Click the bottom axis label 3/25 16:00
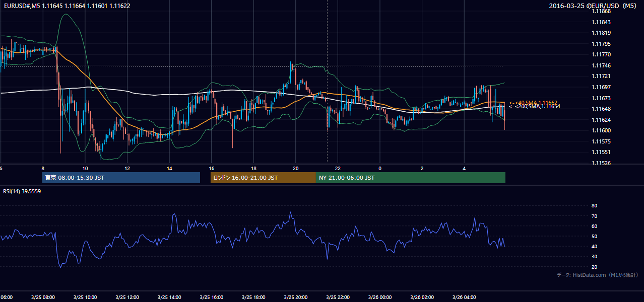644x302 pixels. pyautogui.click(x=212, y=297)
